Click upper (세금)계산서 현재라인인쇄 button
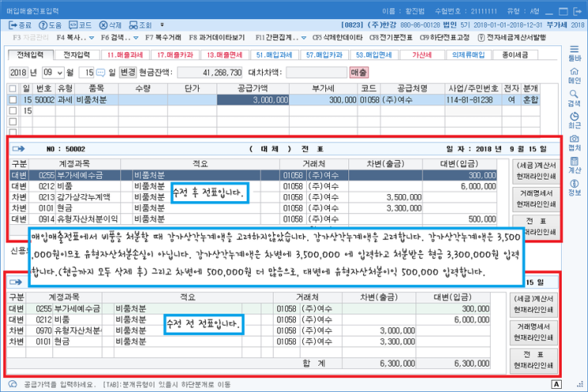This screenshot has height=392, width=588. click(x=536, y=171)
